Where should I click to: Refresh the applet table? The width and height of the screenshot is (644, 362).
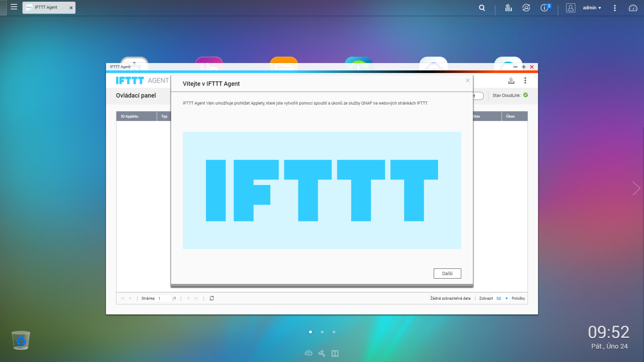point(212,298)
